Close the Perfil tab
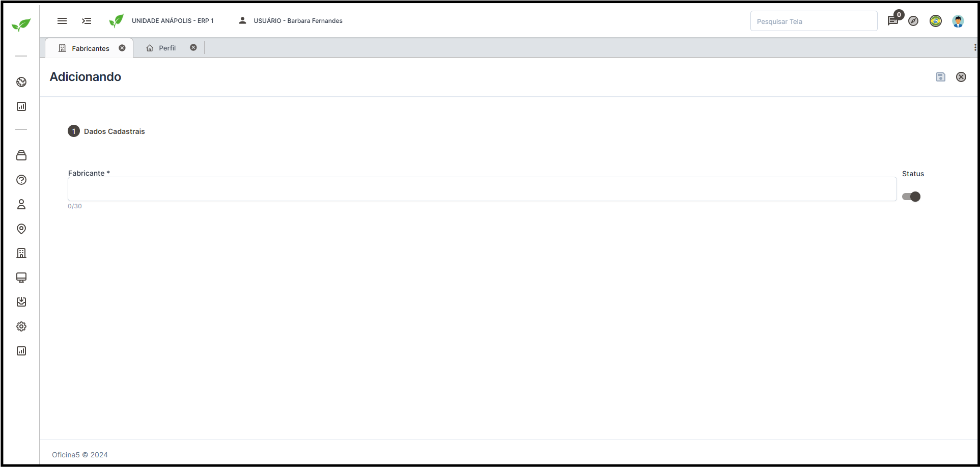 pos(193,47)
